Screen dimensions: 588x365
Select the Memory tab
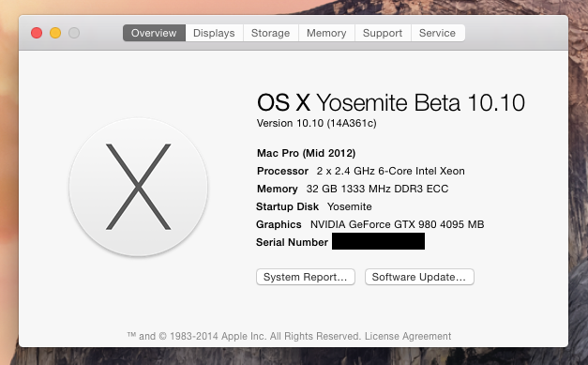point(326,33)
